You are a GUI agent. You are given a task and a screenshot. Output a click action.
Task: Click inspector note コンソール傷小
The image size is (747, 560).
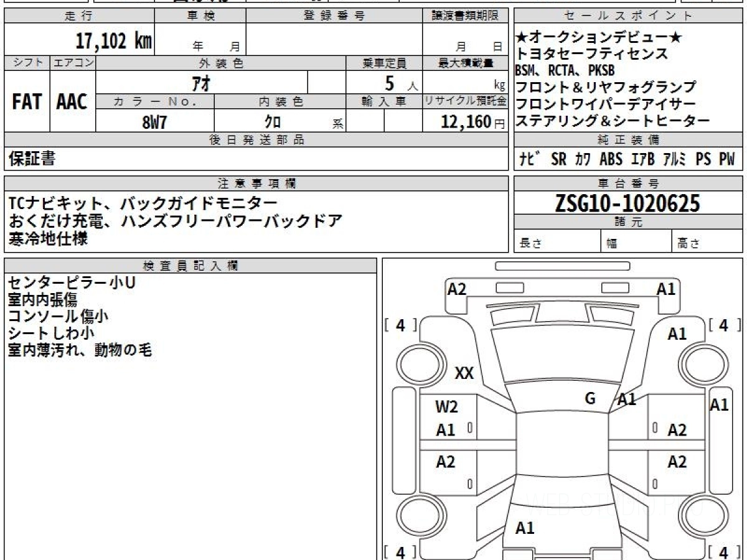tap(58, 316)
